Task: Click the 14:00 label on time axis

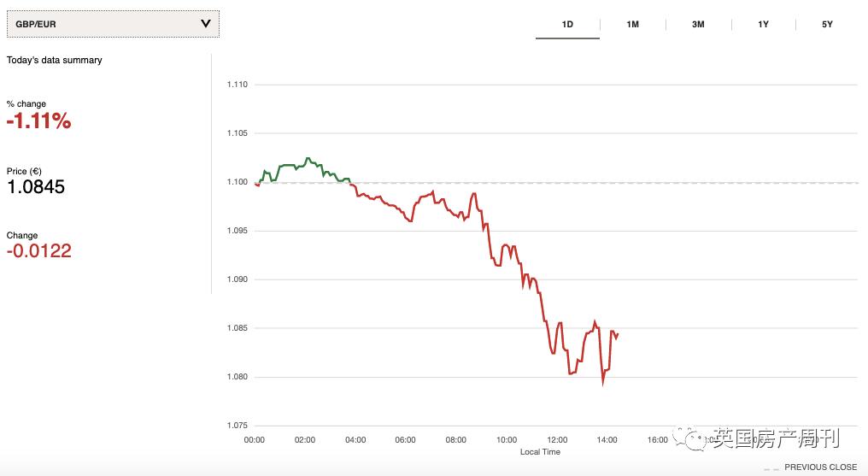Action: 607,440
